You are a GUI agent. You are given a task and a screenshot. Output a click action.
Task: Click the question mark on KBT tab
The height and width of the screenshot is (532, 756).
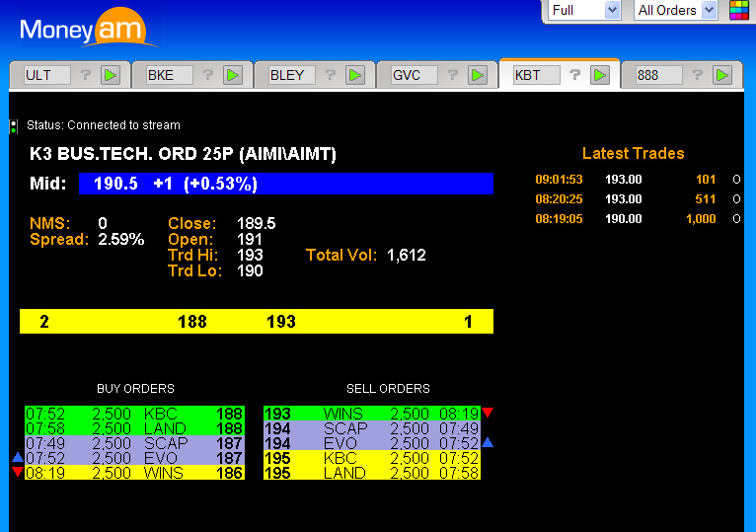[575, 75]
